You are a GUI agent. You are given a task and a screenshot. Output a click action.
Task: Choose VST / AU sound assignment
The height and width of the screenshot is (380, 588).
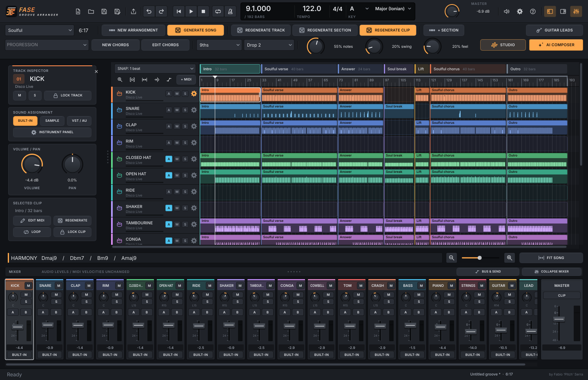click(79, 121)
